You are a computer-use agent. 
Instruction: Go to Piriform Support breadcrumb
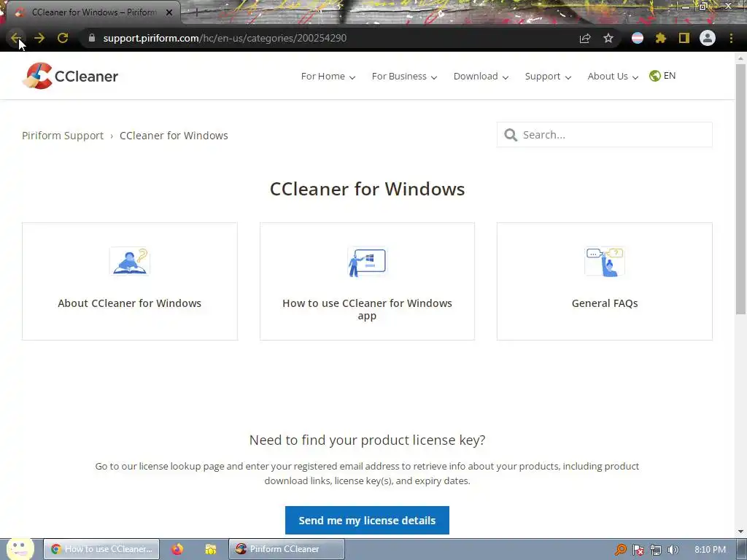[x=63, y=135]
